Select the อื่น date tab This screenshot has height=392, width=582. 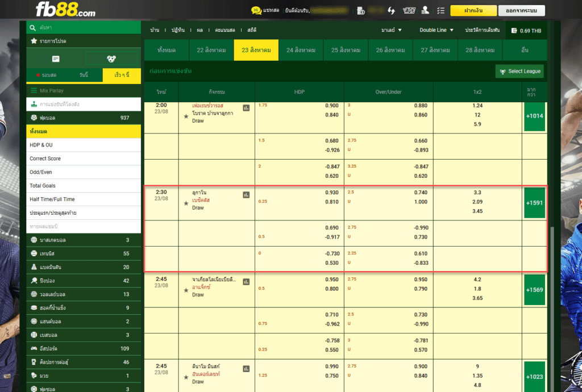click(525, 50)
